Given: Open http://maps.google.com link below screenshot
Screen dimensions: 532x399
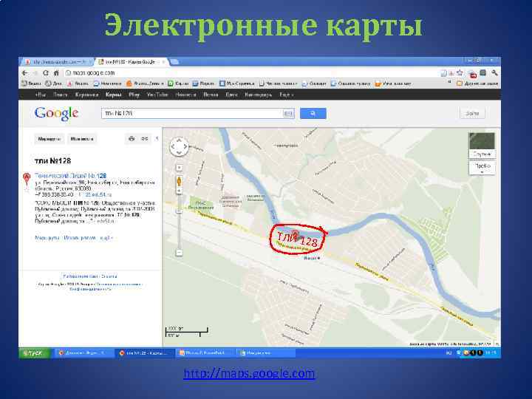Looking at the screenshot, I should pos(249,373).
